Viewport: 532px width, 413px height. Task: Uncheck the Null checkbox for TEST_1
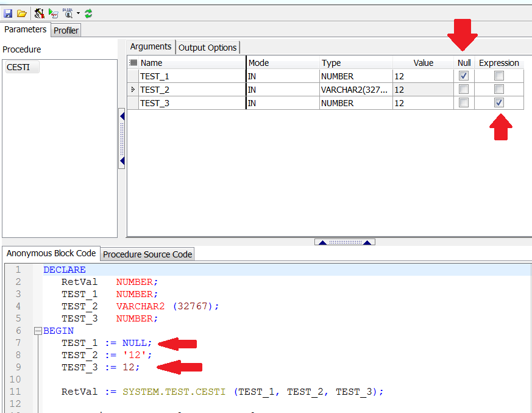(x=464, y=76)
